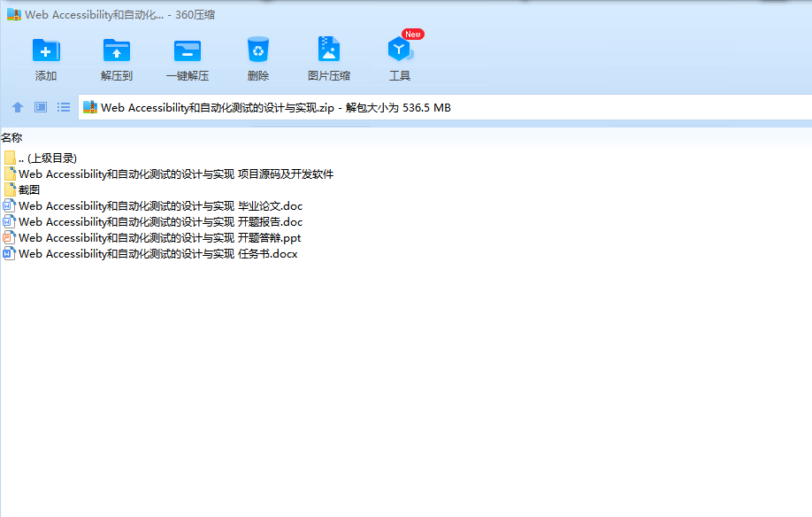The image size is (812, 517).
Task: Select the 开题报告.doc file name
Action: 160,222
